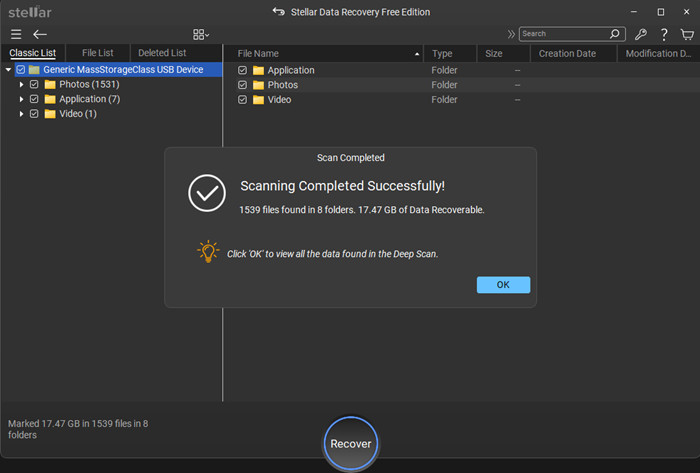Sort by the File Name column header
The height and width of the screenshot is (473, 700).
click(320, 53)
